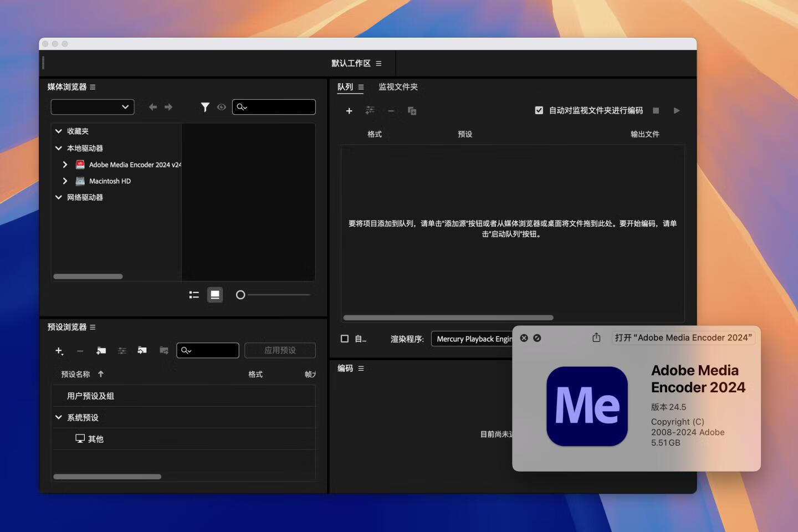Image resolution: width=798 pixels, height=532 pixels.
Task: Click the Media Browser forward arrow
Action: click(x=168, y=107)
